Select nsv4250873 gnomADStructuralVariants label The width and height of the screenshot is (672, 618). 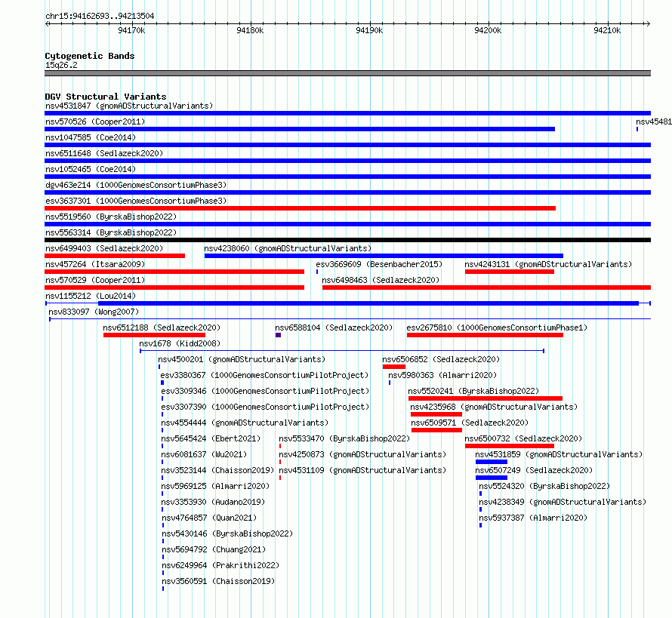pos(362,454)
